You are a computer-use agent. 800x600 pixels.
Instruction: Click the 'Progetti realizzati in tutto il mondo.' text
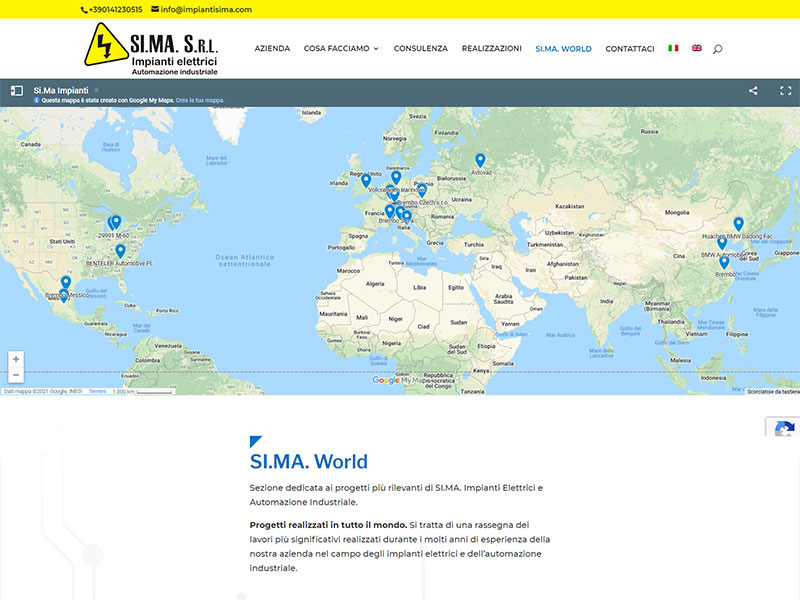[328, 525]
